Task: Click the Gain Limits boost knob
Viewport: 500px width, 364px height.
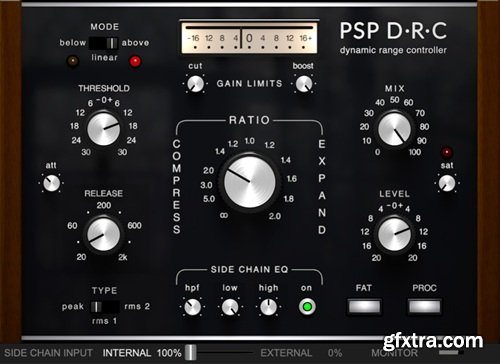Action: [x=304, y=83]
